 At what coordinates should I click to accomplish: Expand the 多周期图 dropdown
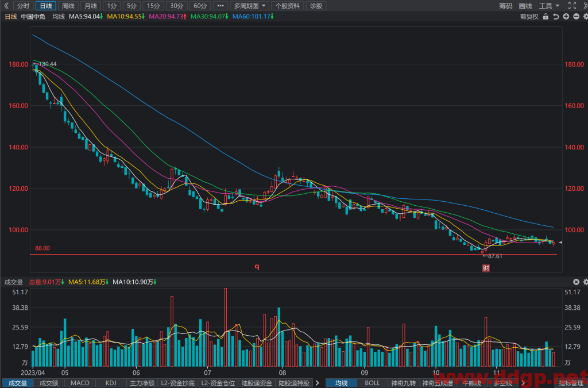pos(249,6)
